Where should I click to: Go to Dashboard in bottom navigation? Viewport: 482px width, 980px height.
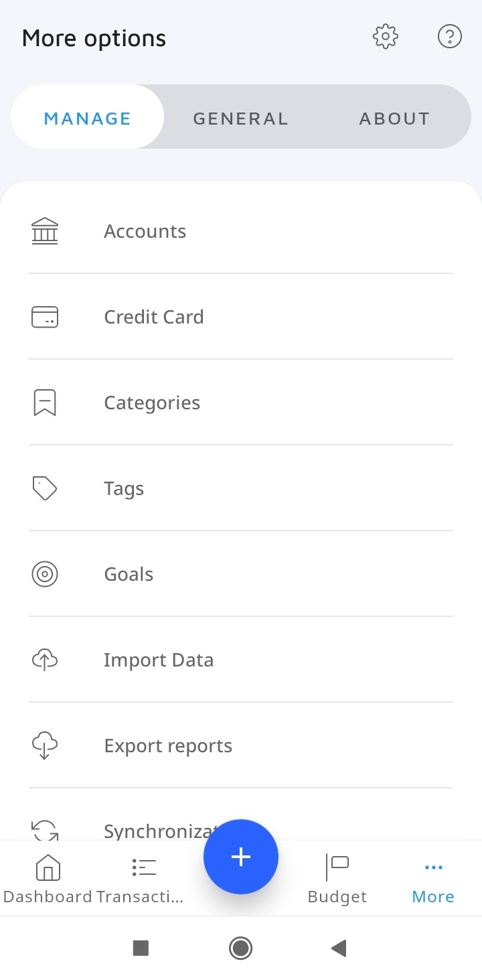[x=48, y=879]
